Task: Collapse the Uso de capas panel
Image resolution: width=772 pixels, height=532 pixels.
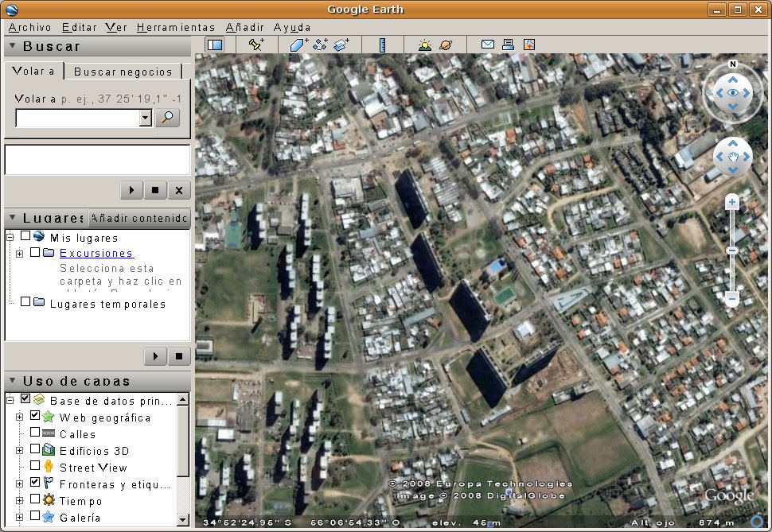Action: [13, 381]
